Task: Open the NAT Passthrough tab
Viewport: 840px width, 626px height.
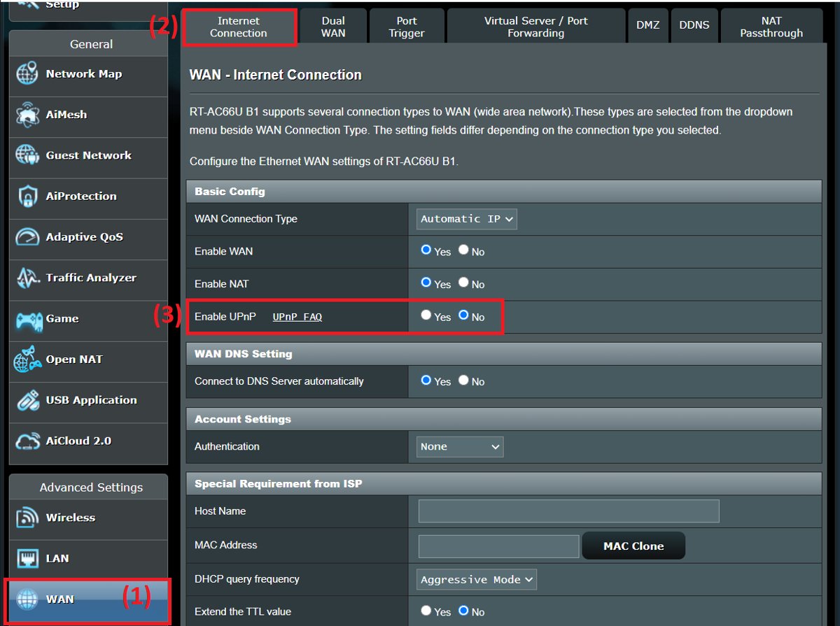Action: coord(771,27)
